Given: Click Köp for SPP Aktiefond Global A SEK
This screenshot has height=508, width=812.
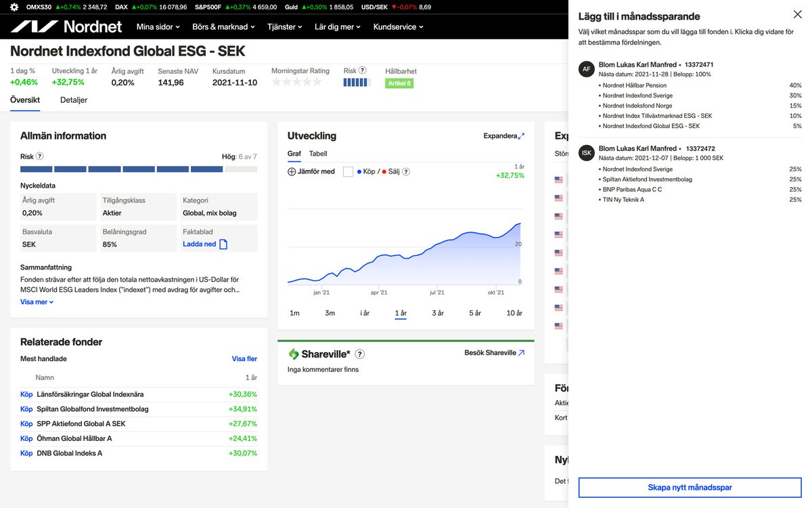Looking at the screenshot, I should [x=26, y=424].
